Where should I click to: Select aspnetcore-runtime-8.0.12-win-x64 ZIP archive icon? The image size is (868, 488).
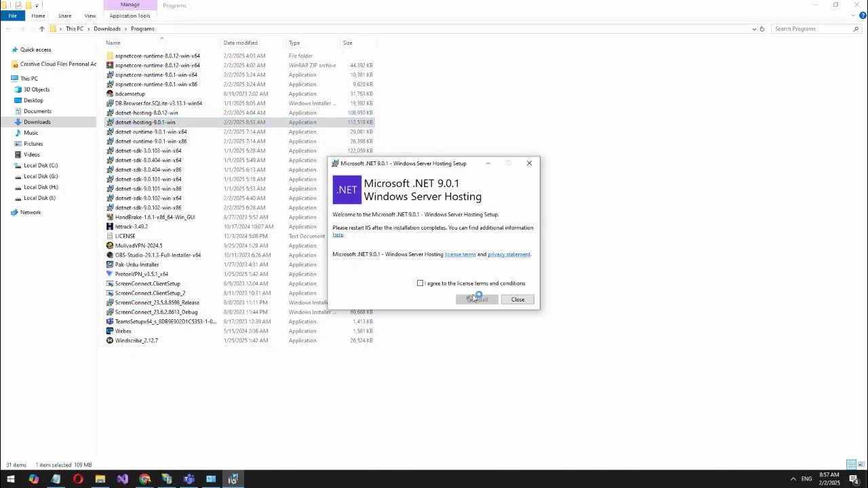pos(110,65)
